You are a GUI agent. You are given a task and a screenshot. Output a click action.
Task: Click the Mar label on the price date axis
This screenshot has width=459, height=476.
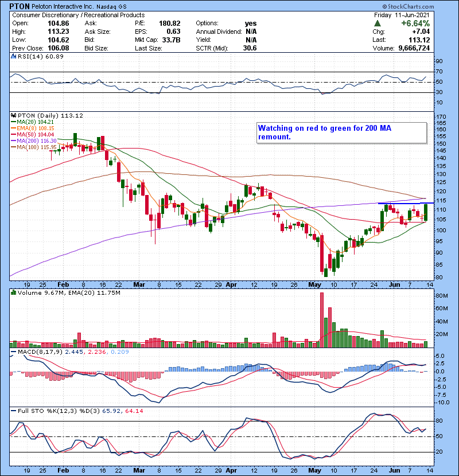139,284
